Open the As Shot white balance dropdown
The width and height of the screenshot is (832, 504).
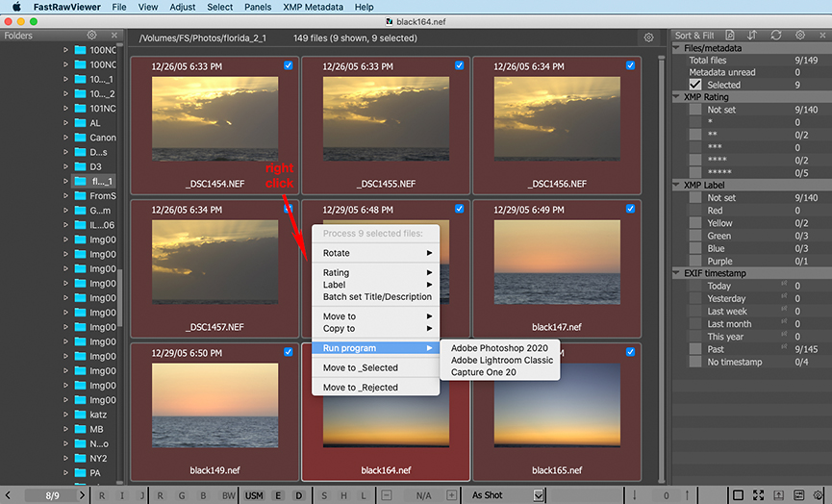pyautogui.click(x=507, y=495)
